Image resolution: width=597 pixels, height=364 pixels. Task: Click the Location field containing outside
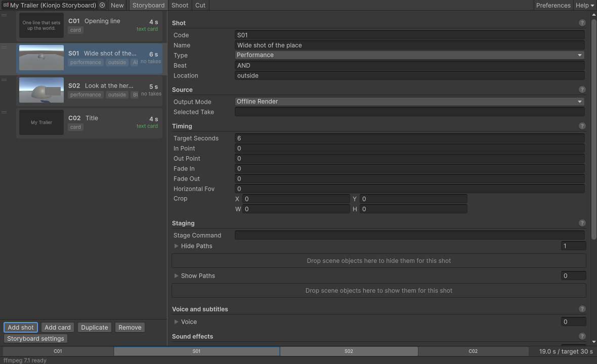(x=409, y=76)
